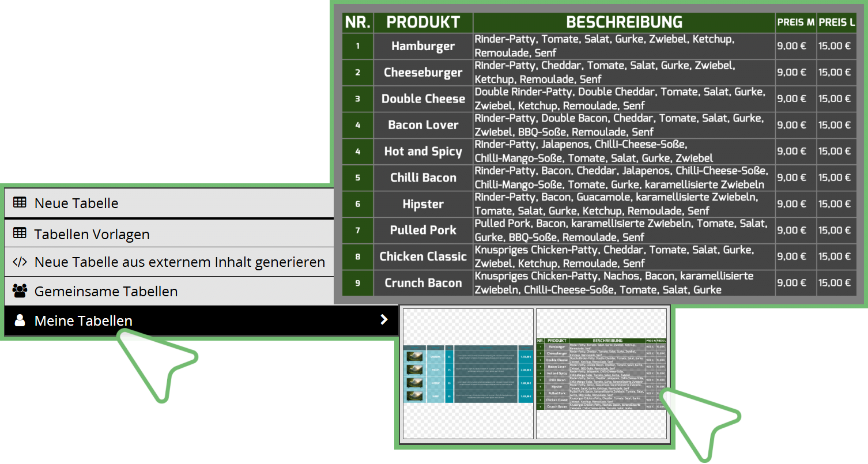Click the 9,00 € price in Crunch Bacon row
The image size is (868, 464).
coord(796,283)
